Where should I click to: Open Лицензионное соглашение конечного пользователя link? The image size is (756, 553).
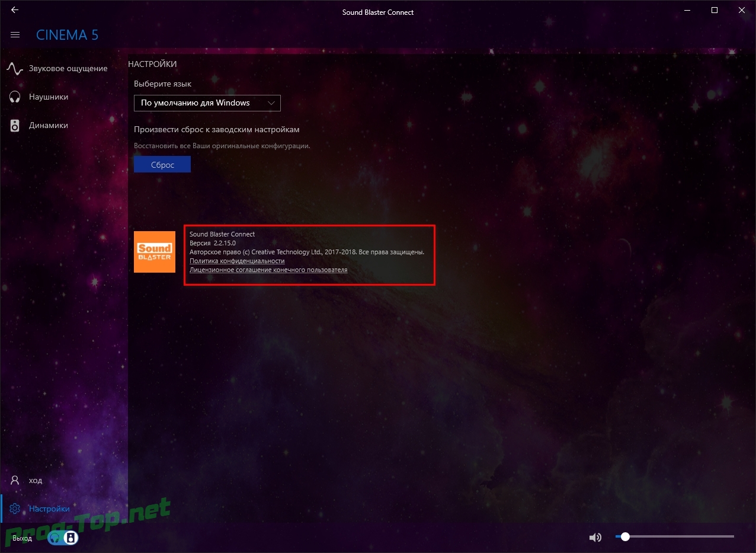(x=268, y=270)
